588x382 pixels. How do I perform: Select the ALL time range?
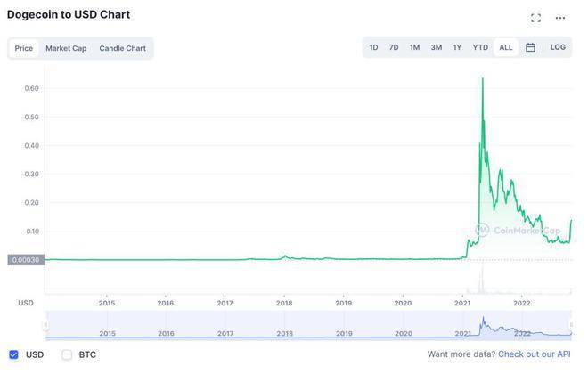(505, 47)
